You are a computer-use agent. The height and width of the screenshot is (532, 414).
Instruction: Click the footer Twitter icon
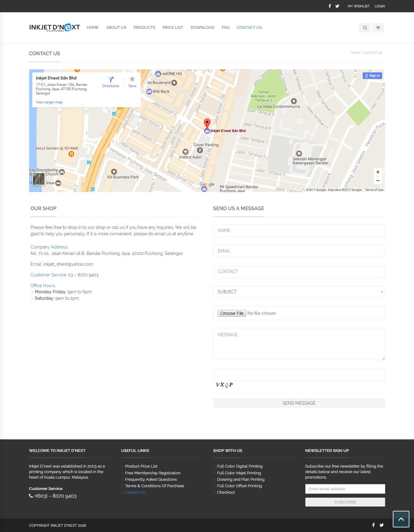pyautogui.click(x=381, y=525)
